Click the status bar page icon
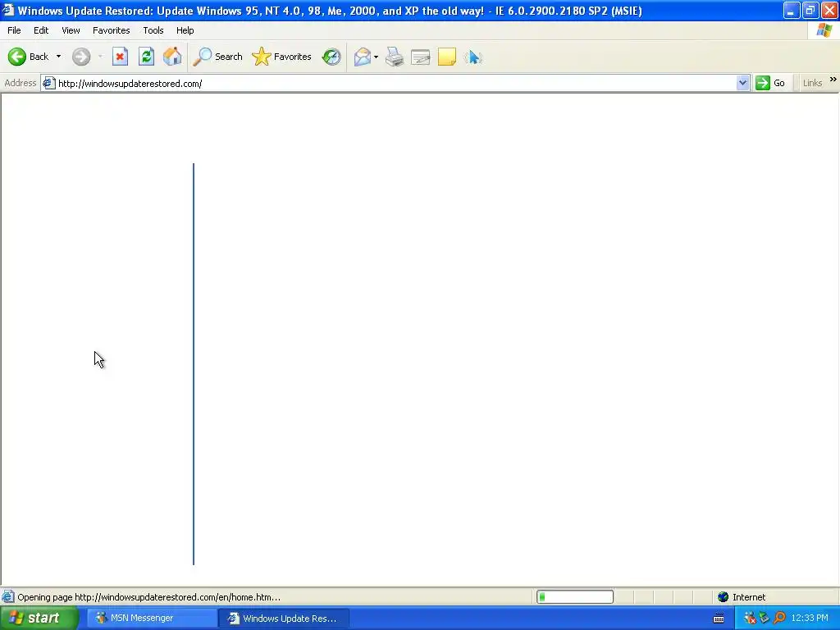 point(8,597)
